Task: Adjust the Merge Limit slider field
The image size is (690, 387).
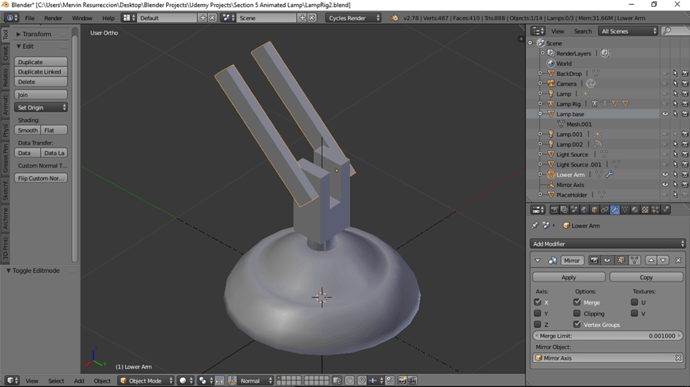Action: tap(608, 336)
